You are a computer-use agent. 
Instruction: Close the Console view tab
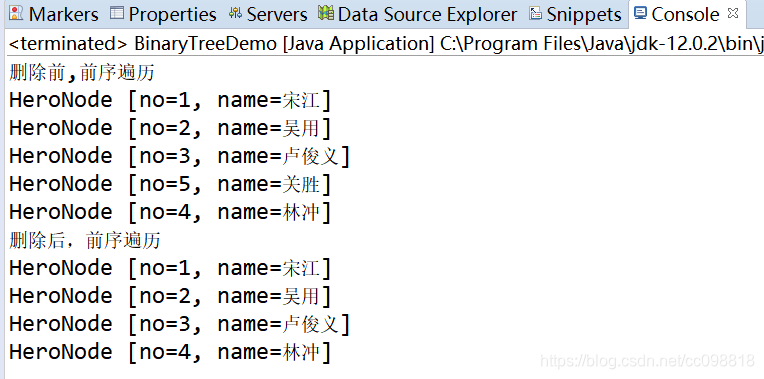(x=733, y=13)
